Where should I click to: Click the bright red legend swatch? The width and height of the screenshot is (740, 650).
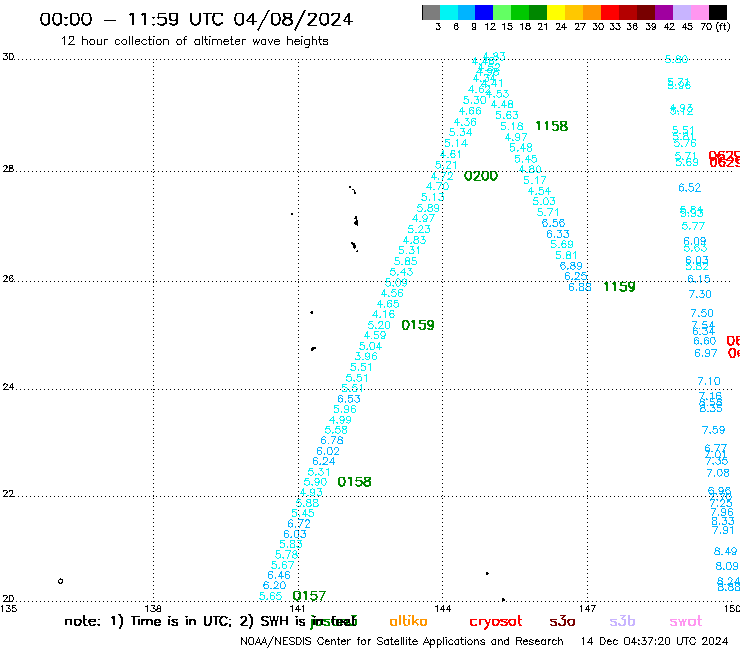point(609,12)
